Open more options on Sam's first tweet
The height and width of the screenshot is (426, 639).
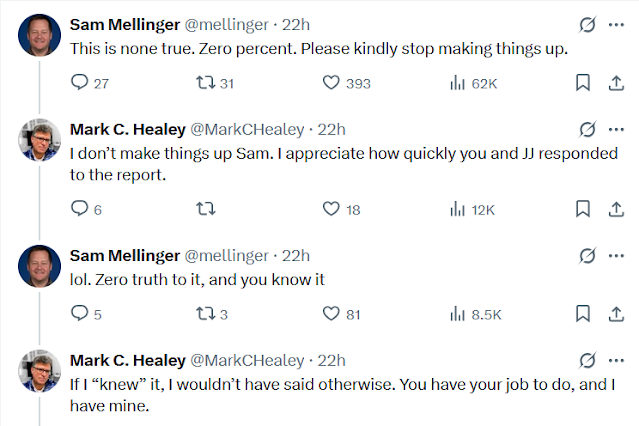click(x=615, y=24)
